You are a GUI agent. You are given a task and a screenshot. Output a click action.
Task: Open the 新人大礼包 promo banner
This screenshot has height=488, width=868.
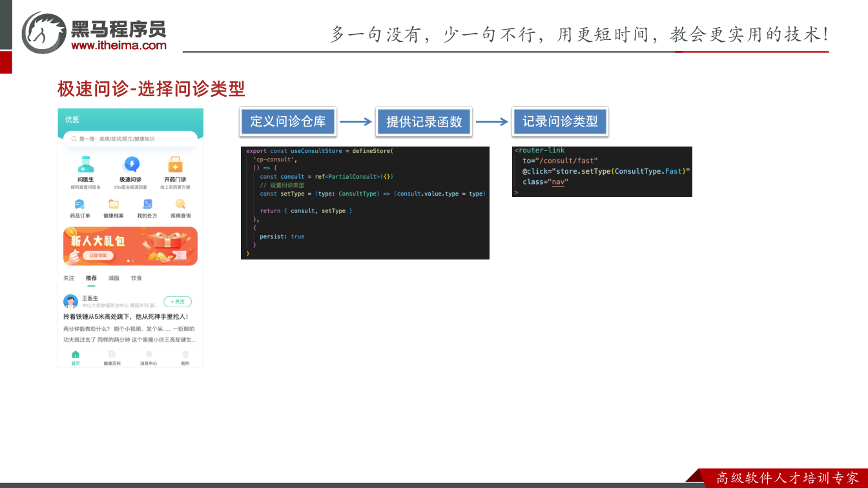130,246
